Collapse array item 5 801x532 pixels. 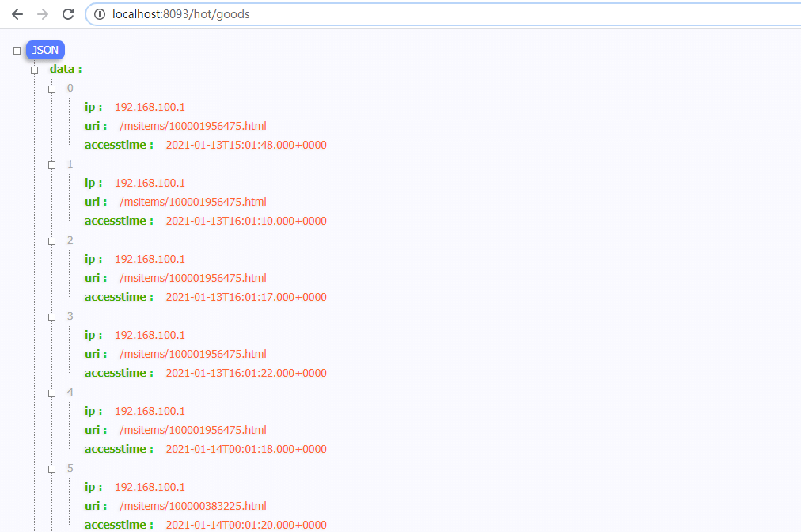click(52, 469)
